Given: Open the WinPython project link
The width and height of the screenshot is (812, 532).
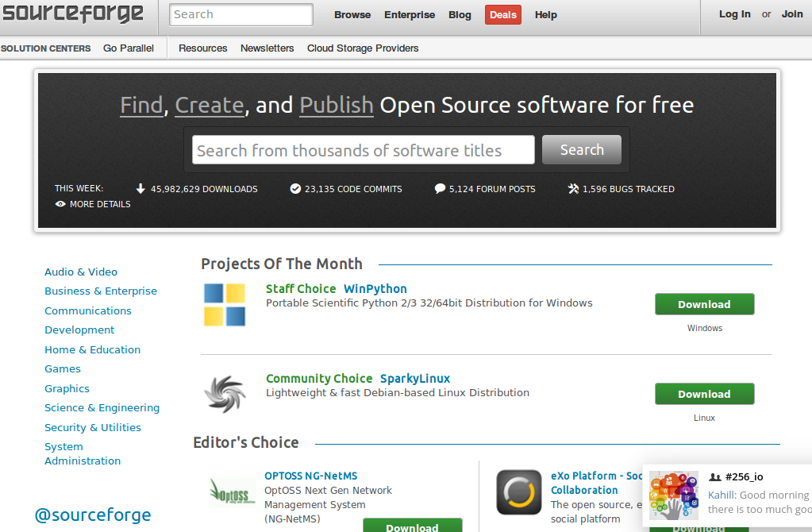Looking at the screenshot, I should pyautogui.click(x=375, y=289).
